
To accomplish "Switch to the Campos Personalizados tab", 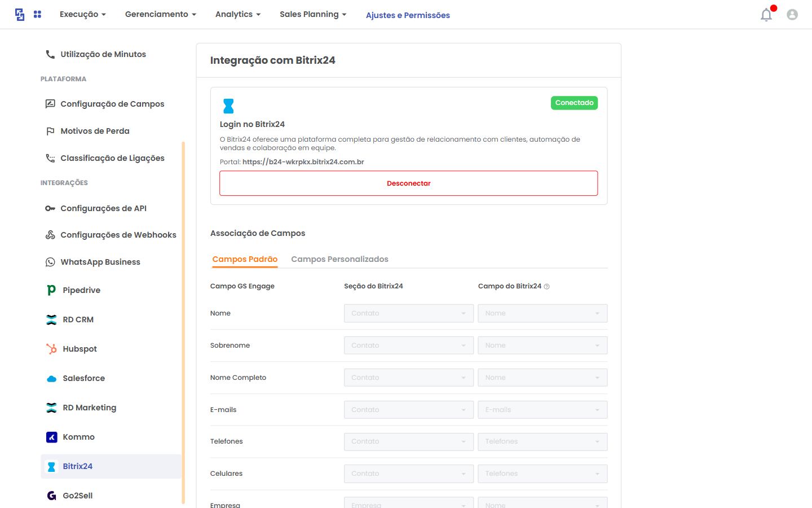I will click(339, 259).
